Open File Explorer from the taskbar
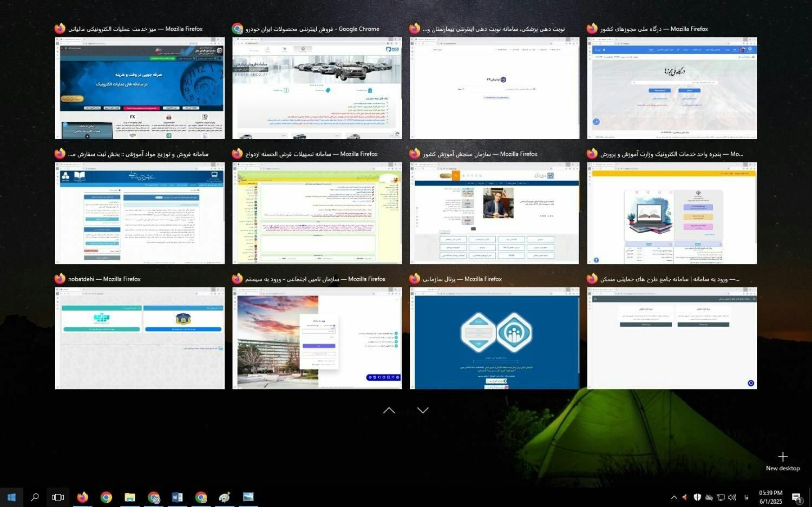 129,497
